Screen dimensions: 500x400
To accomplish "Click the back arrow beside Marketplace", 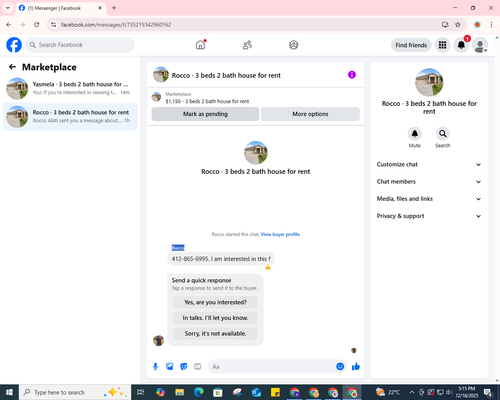I will click(12, 67).
